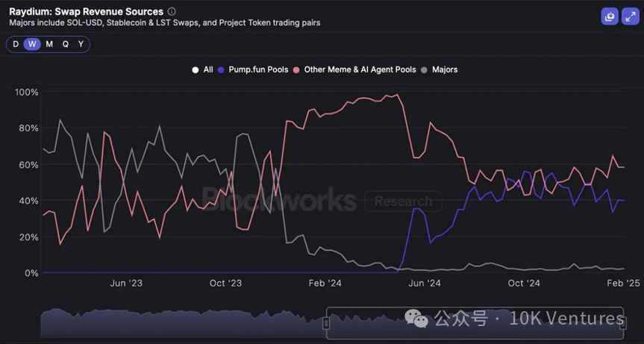Click the 10K Ventures watermark text
The height and width of the screenshot is (344, 644).
[x=567, y=319]
